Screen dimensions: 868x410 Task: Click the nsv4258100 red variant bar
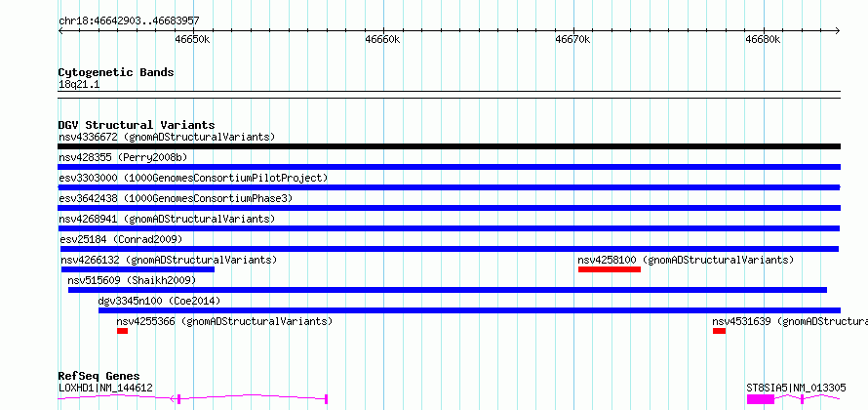tap(610, 269)
